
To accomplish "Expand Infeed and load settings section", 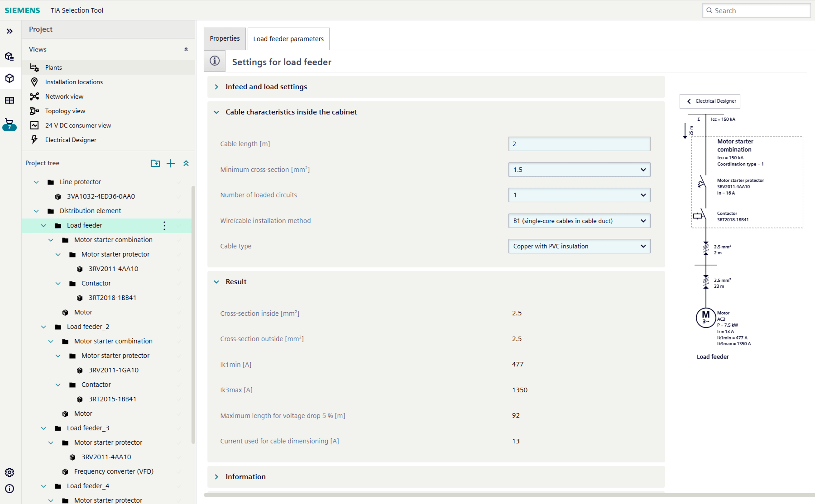I will click(x=217, y=87).
